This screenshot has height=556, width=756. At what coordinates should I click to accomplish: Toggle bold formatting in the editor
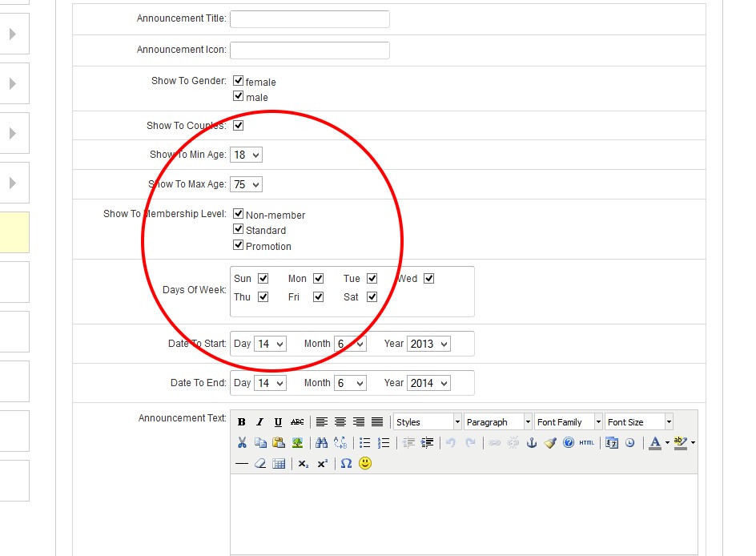[242, 422]
